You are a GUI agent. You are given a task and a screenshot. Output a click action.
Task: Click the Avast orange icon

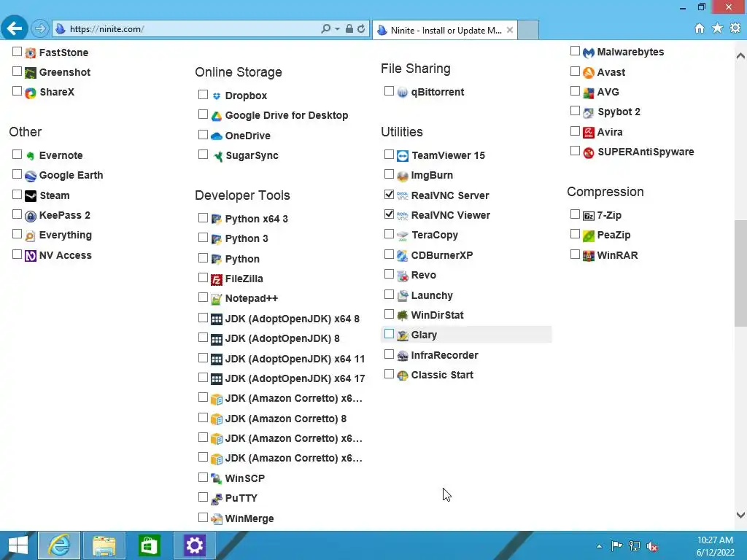click(x=589, y=72)
